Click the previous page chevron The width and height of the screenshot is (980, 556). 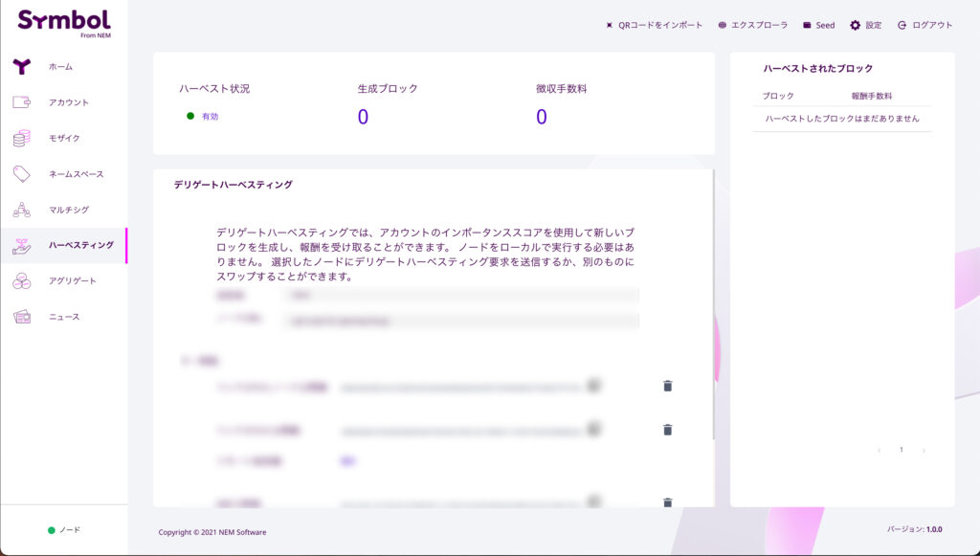[x=880, y=450]
